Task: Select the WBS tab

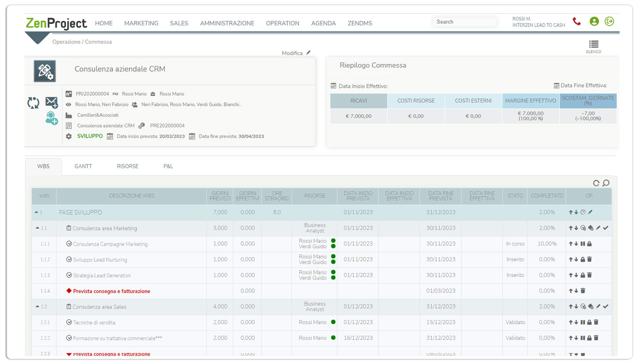Action: point(43,167)
